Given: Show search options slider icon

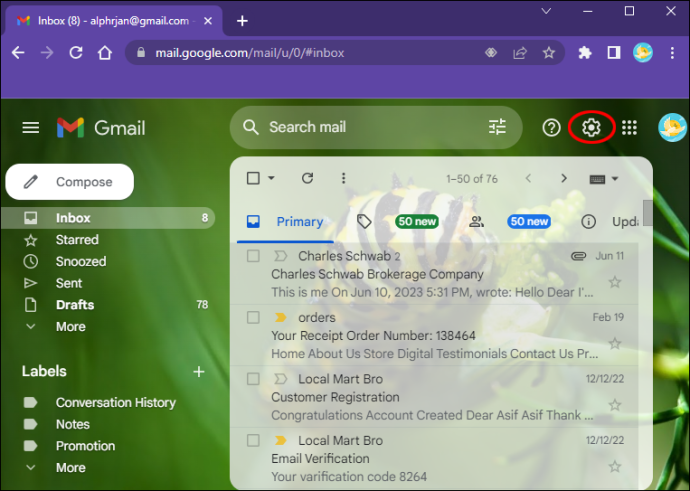Looking at the screenshot, I should 497,127.
